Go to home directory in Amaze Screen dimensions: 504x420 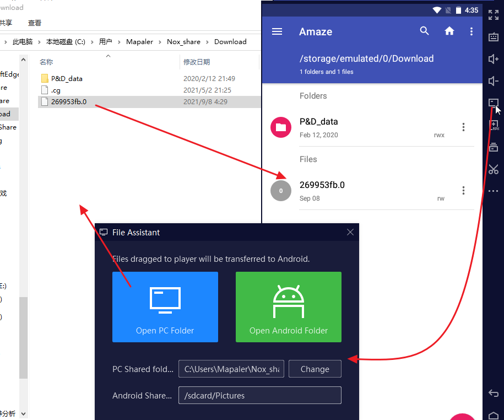449,31
